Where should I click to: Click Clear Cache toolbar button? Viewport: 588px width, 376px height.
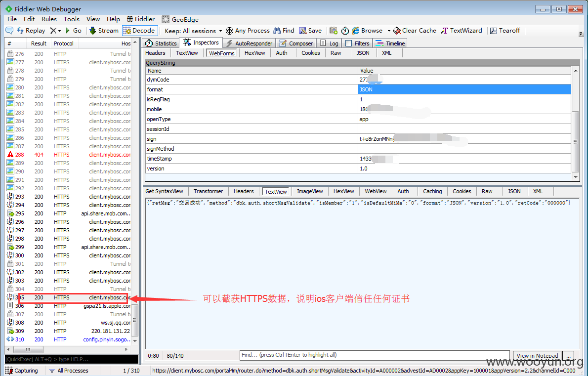pyautogui.click(x=415, y=30)
